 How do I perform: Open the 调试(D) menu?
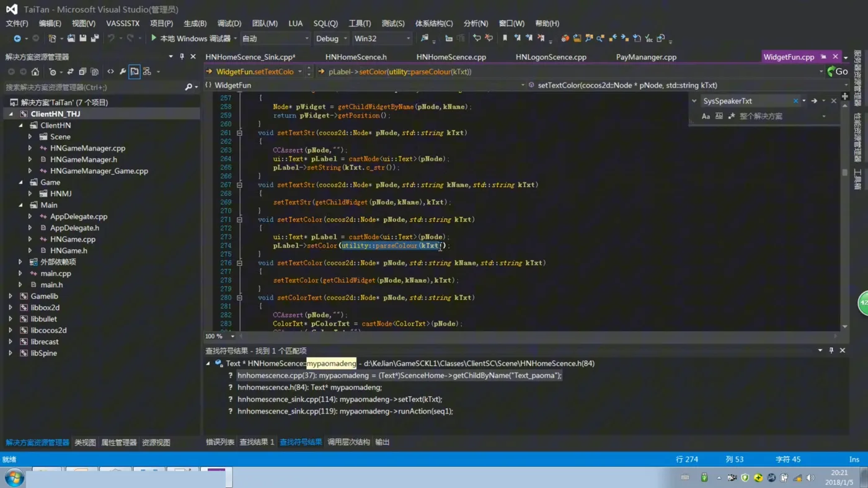229,24
